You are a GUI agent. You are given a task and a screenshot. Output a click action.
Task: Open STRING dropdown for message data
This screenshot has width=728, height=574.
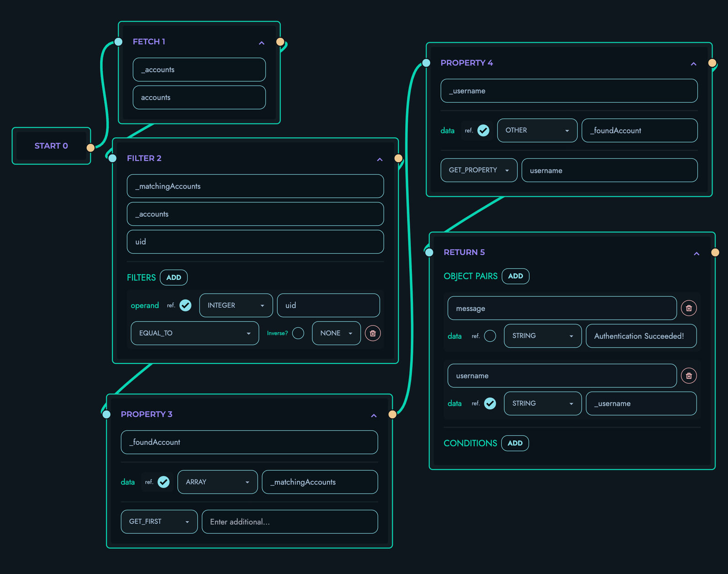pos(543,336)
